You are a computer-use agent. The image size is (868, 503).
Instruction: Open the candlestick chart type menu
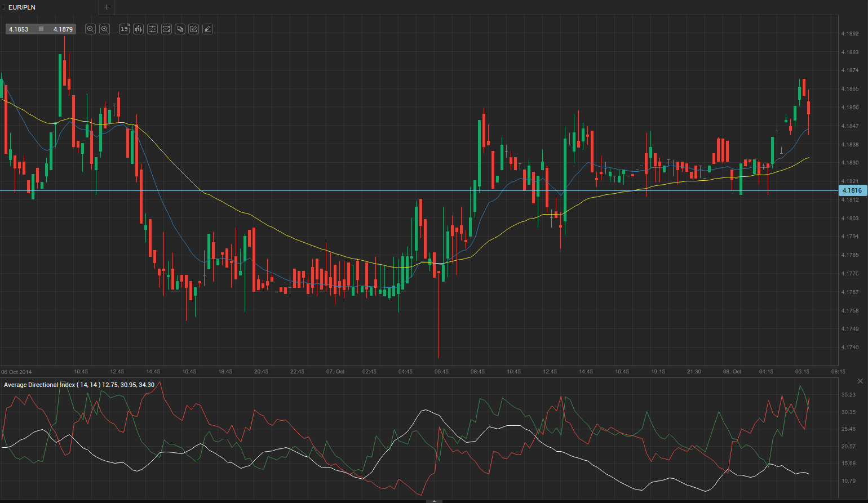(138, 29)
